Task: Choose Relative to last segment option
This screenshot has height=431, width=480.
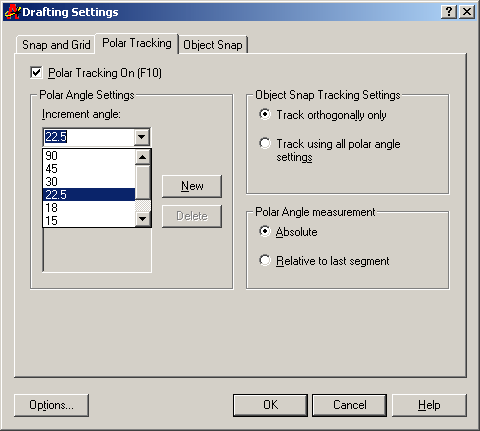Action: [x=265, y=260]
